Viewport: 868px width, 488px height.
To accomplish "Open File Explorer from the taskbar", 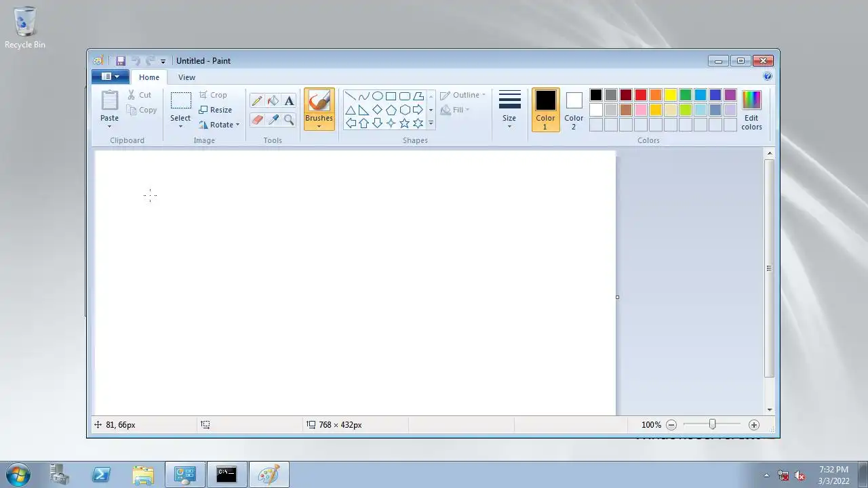I will pyautogui.click(x=143, y=474).
